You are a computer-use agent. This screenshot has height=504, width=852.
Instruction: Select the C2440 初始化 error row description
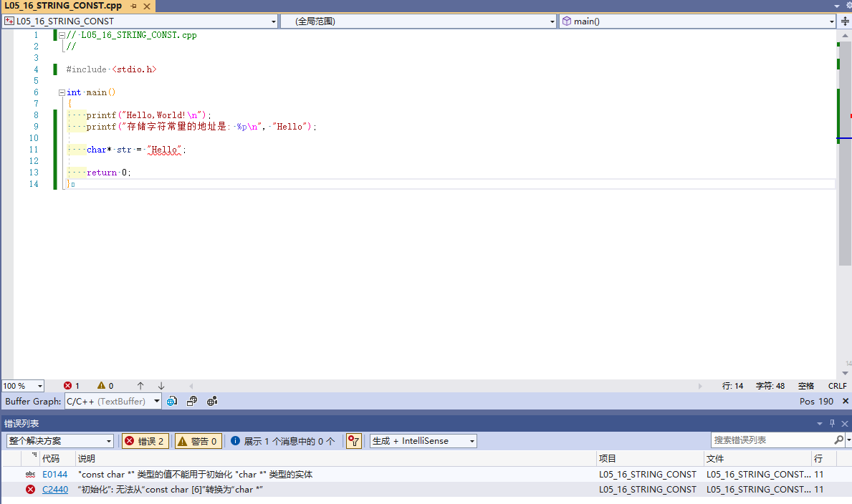coord(170,490)
